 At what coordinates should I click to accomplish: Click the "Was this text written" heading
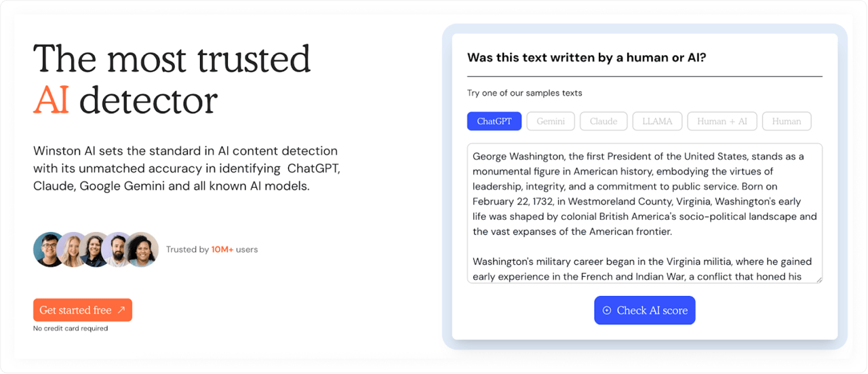587,58
